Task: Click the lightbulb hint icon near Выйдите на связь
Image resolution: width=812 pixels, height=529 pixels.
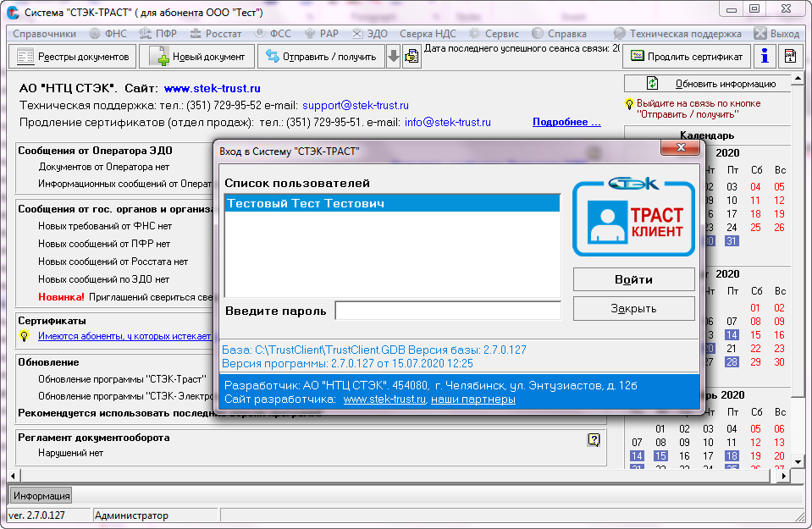Action: 629,104
